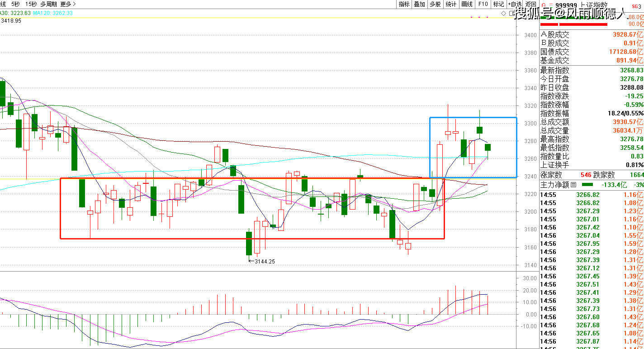
Task: Select the 多周期 multi-period view
Action: pyautogui.click(x=49, y=4)
